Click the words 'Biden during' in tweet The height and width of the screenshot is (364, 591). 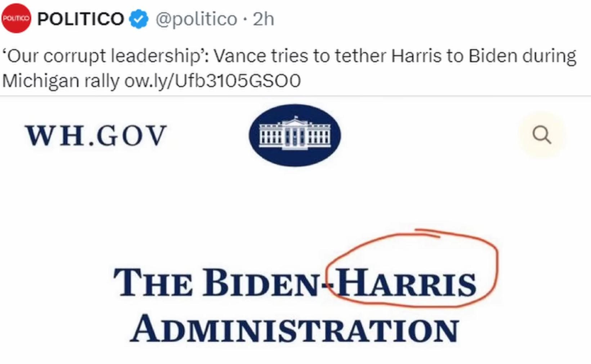tap(522, 56)
